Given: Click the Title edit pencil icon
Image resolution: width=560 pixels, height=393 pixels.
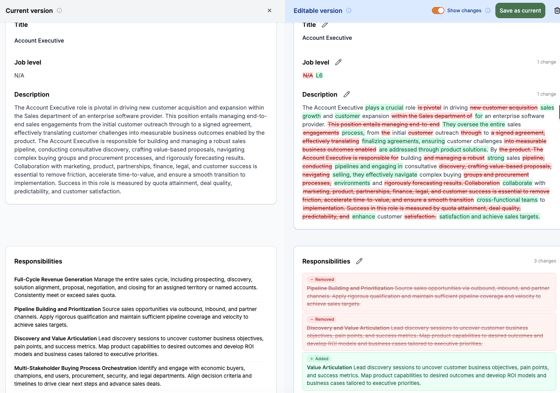Looking at the screenshot, I should pos(325,25).
